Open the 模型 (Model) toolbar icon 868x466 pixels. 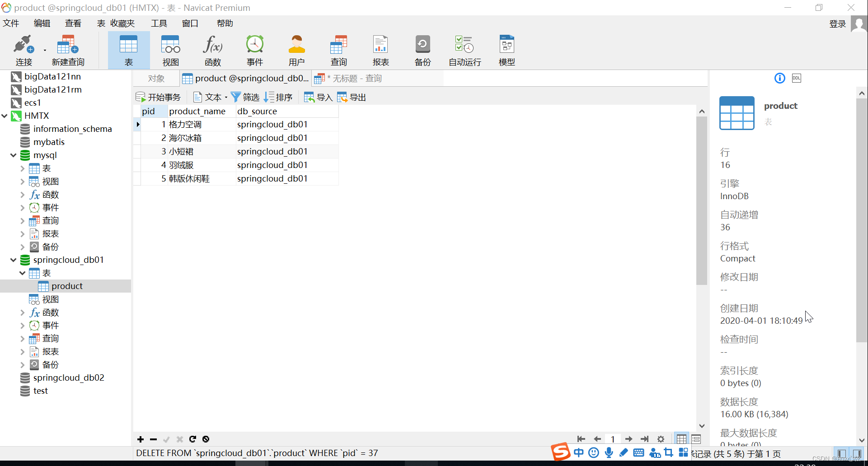(506, 50)
